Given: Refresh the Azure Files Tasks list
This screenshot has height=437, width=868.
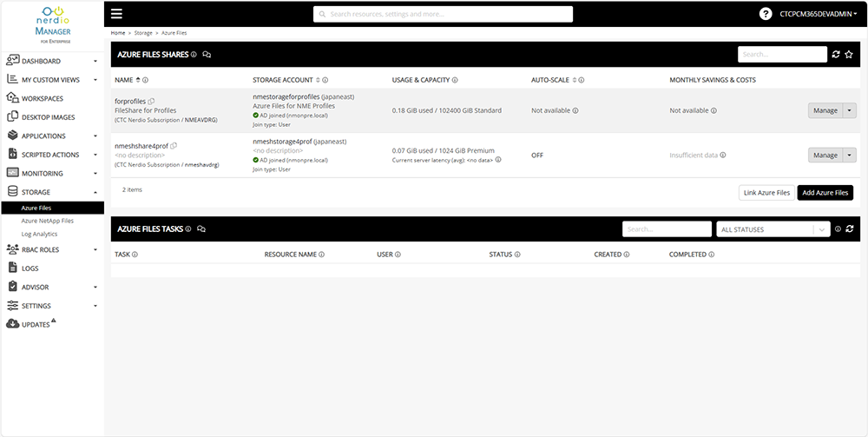Looking at the screenshot, I should click(x=850, y=228).
